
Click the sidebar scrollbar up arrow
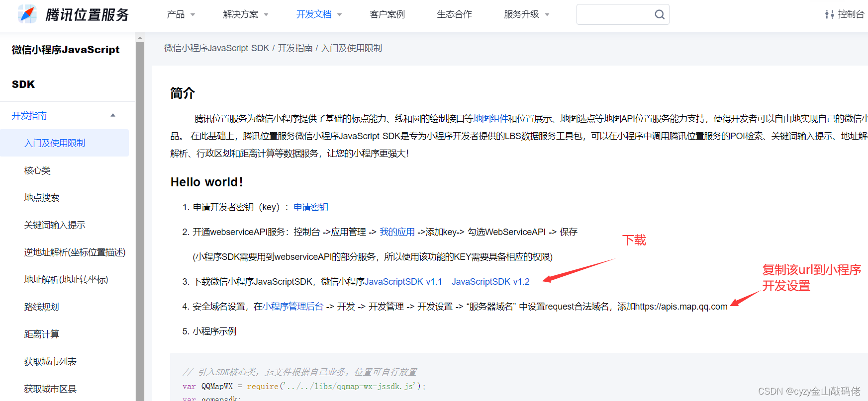tap(140, 37)
